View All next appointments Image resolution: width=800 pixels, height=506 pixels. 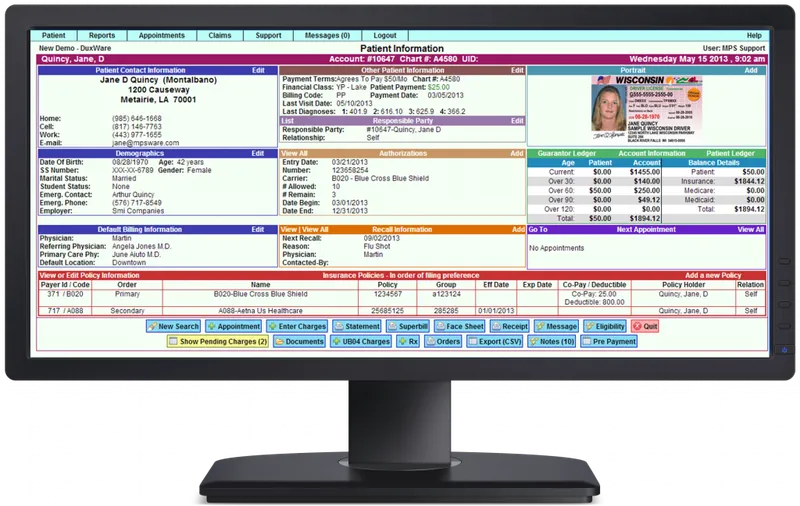point(751,230)
